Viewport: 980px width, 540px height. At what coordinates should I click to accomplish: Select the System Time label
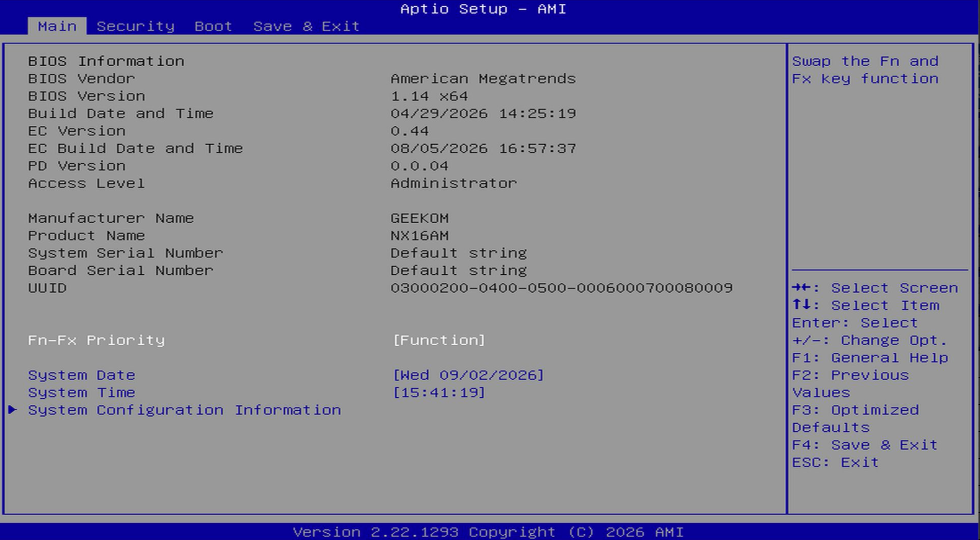(82, 393)
